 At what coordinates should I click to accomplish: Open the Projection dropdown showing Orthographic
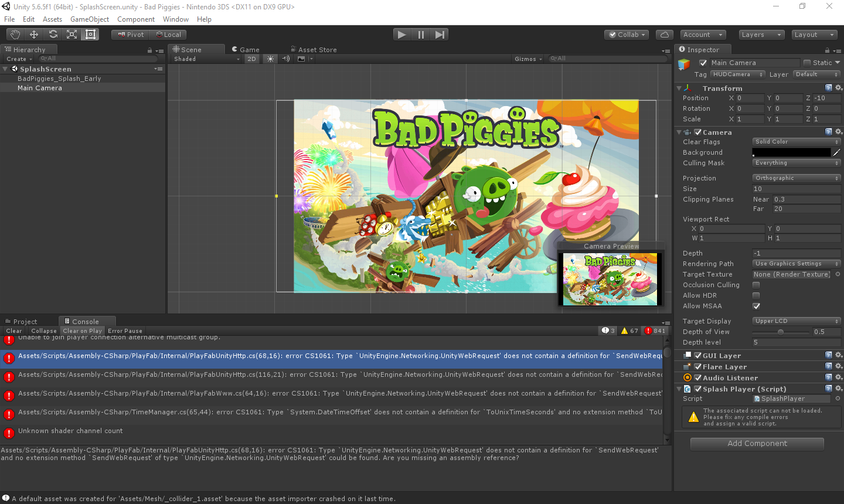click(797, 178)
